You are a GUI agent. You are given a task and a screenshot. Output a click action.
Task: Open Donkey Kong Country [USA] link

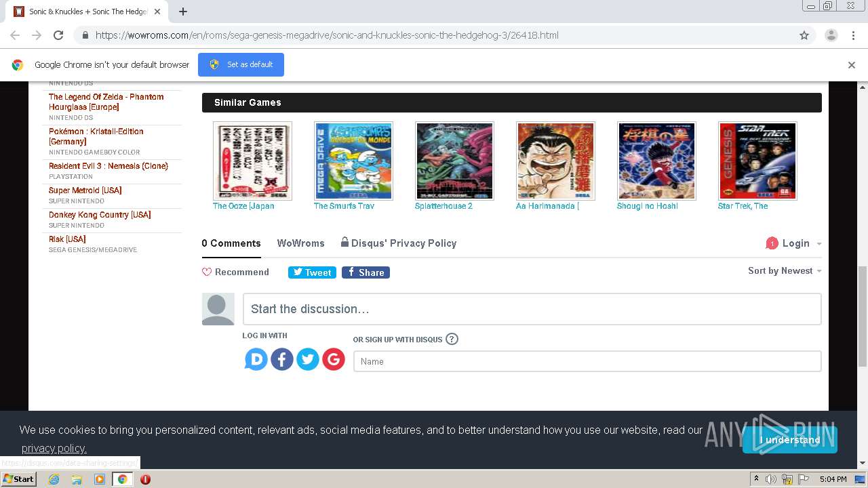[100, 215]
